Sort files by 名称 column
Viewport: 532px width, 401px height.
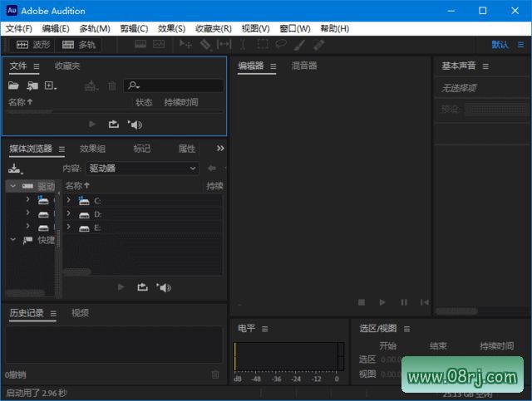point(20,102)
